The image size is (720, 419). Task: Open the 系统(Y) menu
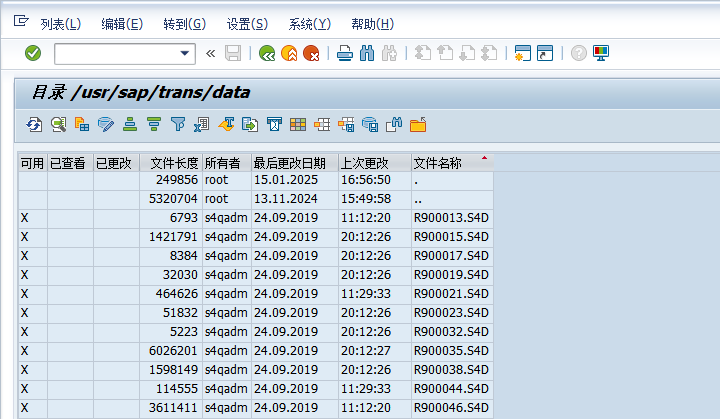[309, 24]
